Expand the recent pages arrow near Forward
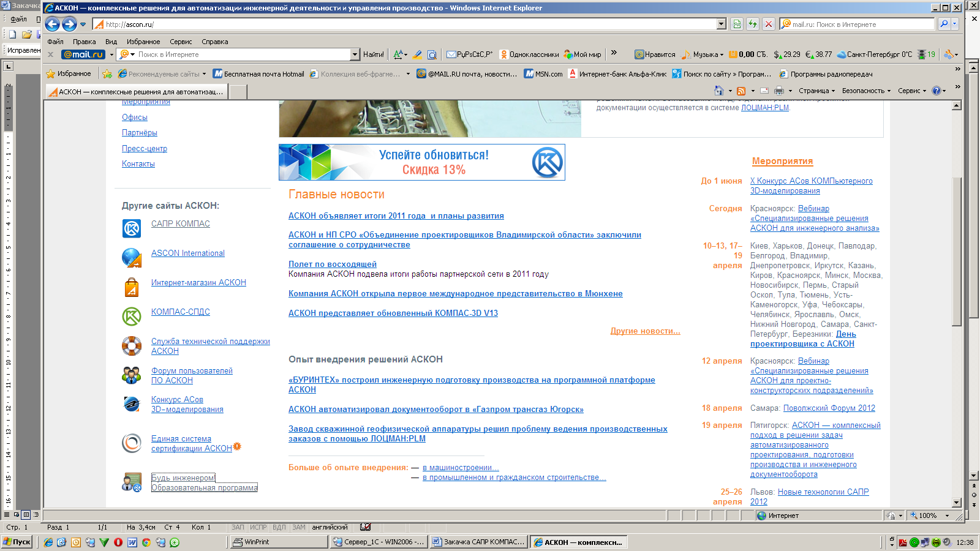Screen dimensions: 980x551 [83, 24]
